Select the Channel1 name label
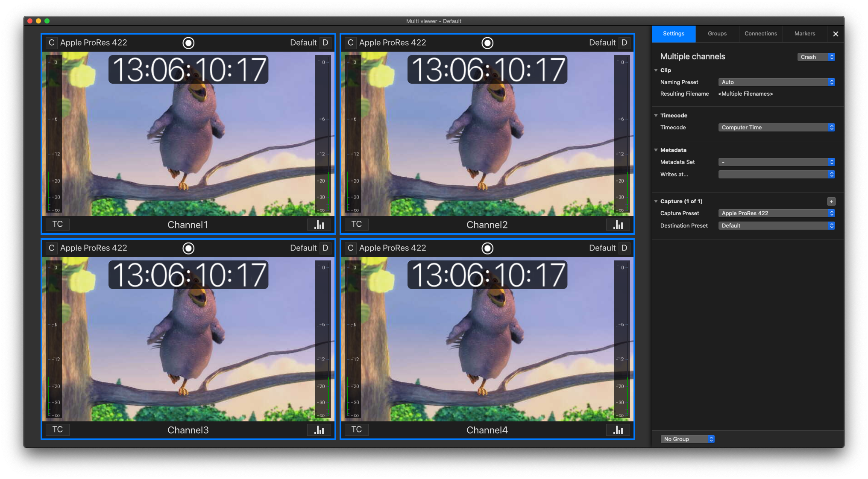 tap(188, 225)
